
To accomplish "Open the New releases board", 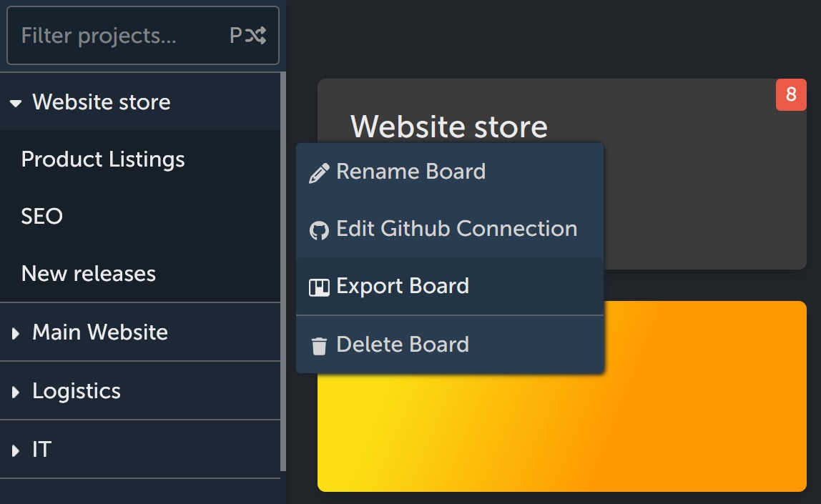I will pos(89,273).
